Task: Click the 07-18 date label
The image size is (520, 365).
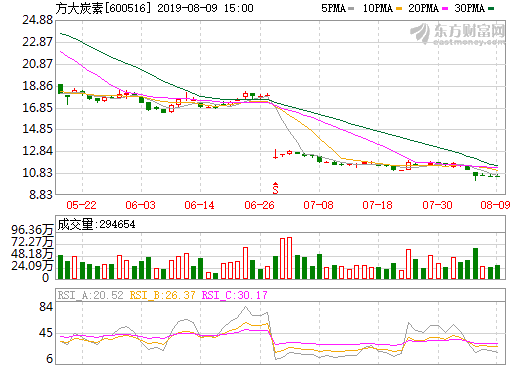Action: pyautogui.click(x=377, y=205)
